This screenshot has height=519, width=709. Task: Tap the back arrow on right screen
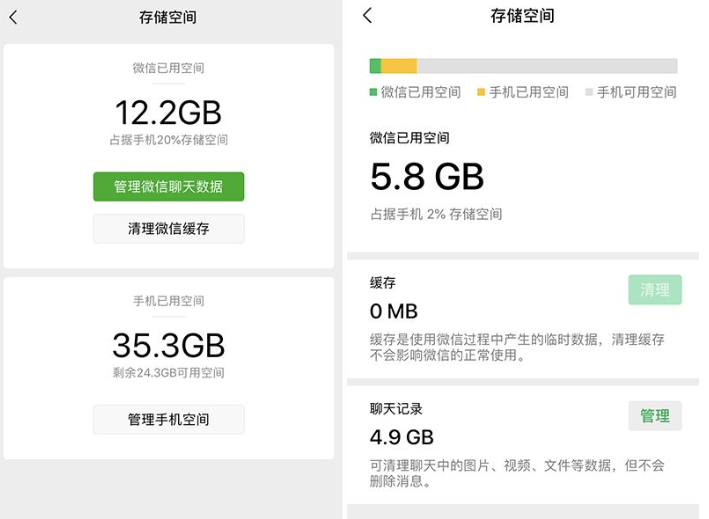367,15
